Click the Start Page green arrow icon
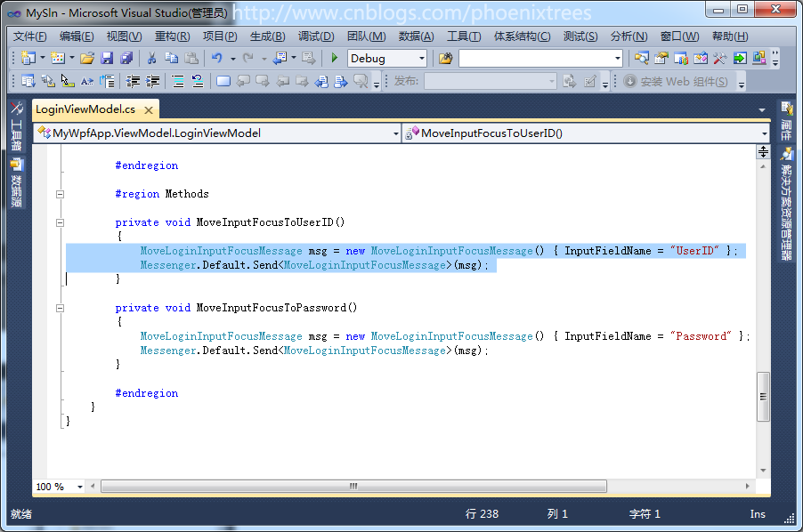 pyautogui.click(x=740, y=59)
